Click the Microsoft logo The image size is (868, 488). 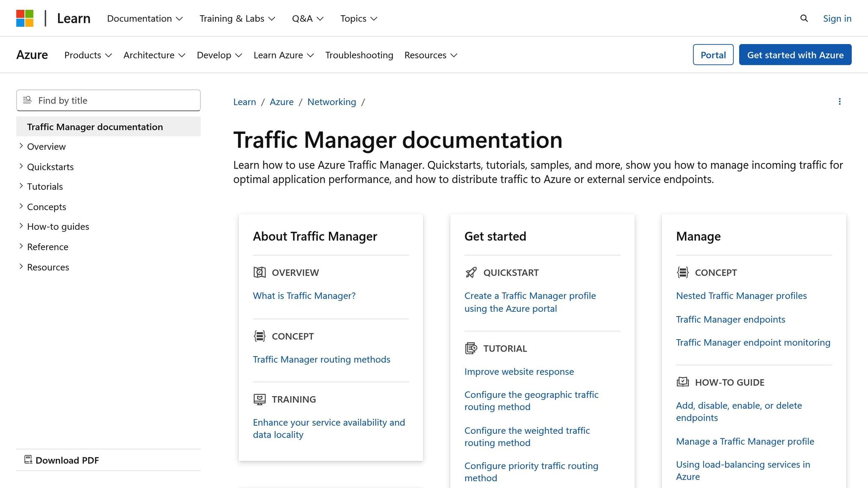pyautogui.click(x=25, y=18)
